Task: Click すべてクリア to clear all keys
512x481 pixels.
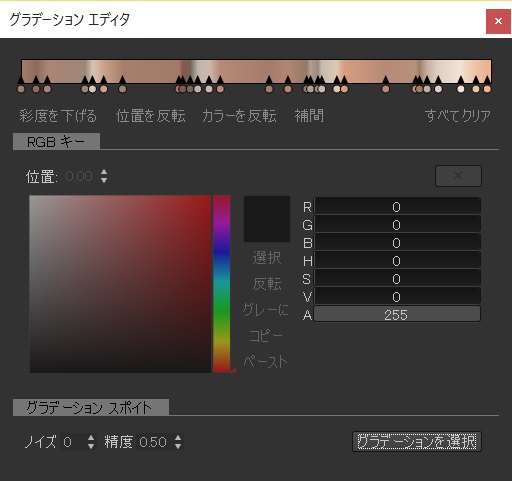Action: click(x=458, y=116)
